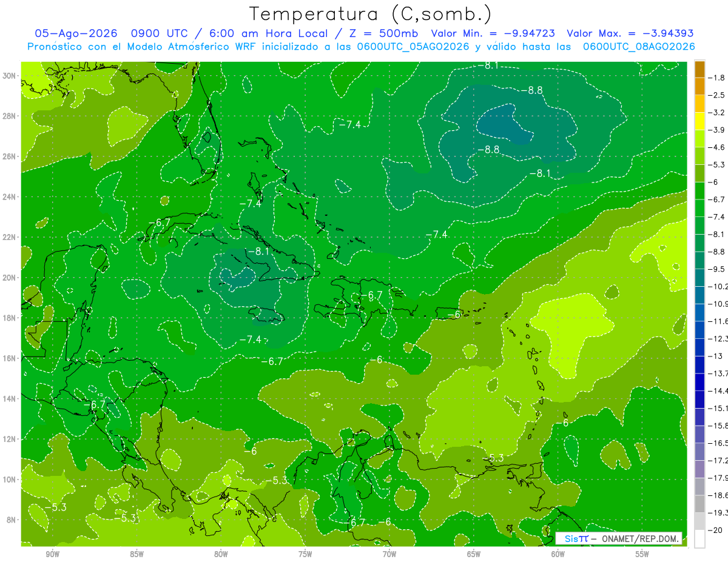Viewport: 728px width, 562px height.
Task: Click the "-7.4" contour label south of Jamaica
Action: [x=249, y=340]
